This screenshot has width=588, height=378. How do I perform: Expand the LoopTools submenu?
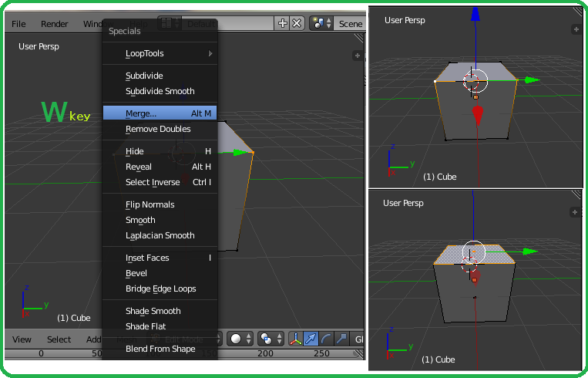[x=160, y=53]
